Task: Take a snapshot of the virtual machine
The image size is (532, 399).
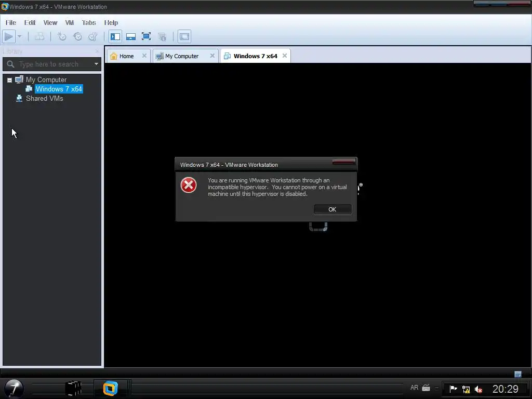Action: pyautogui.click(x=62, y=36)
